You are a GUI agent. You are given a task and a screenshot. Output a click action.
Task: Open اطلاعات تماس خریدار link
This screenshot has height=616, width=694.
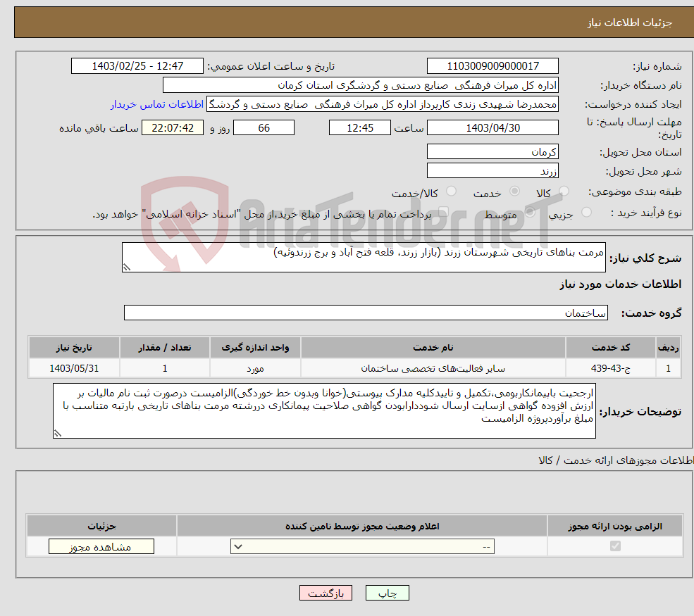click(x=156, y=104)
